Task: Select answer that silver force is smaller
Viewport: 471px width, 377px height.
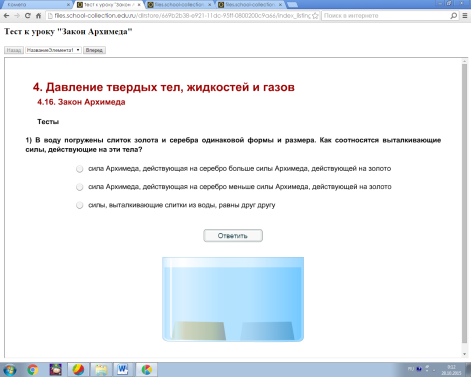Action: pos(79,187)
